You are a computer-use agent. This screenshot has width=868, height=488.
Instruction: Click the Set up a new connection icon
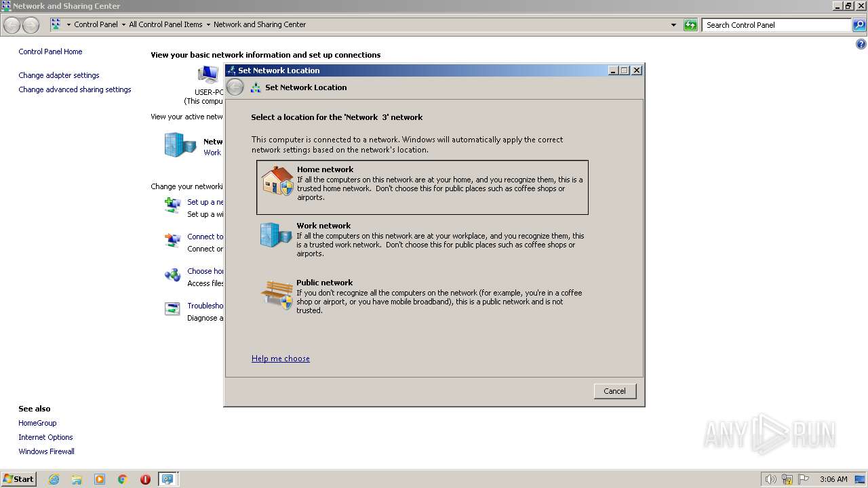(x=172, y=205)
